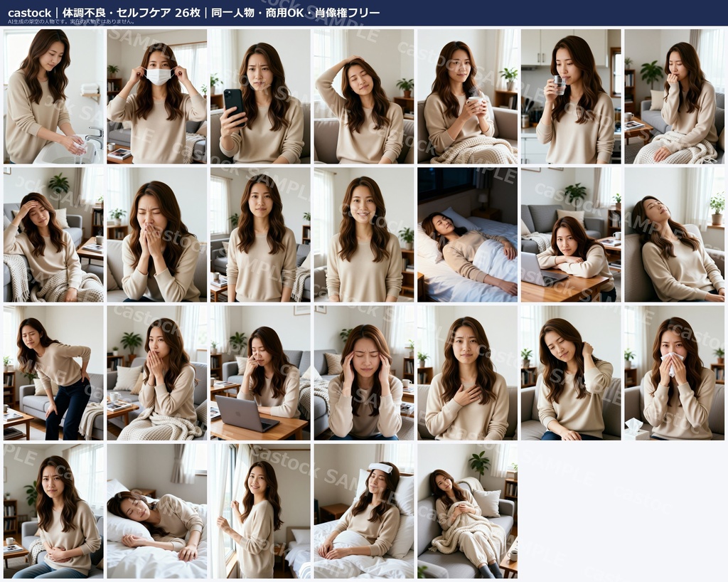Screen dimensions: 728x582
Task: Open photo of woman resting head beside laptop
Action: [x=571, y=235]
